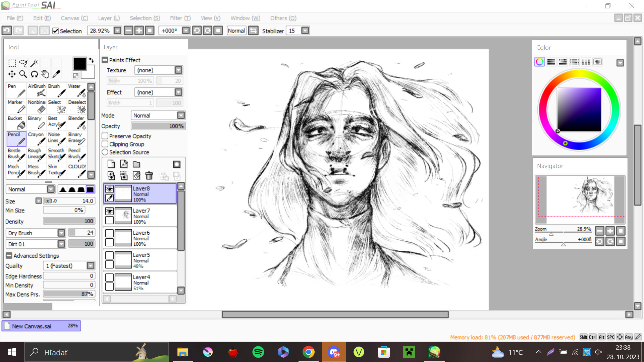Hide Layer8 using its eye icon
644x362 pixels.
click(109, 189)
